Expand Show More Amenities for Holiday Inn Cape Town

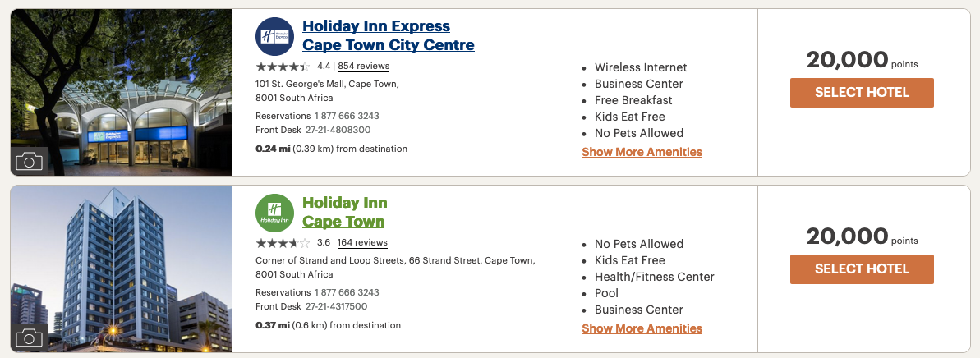pos(642,328)
